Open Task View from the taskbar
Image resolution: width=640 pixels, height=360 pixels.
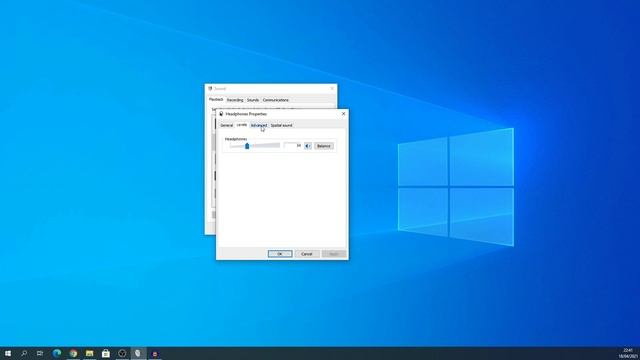pos(40,353)
